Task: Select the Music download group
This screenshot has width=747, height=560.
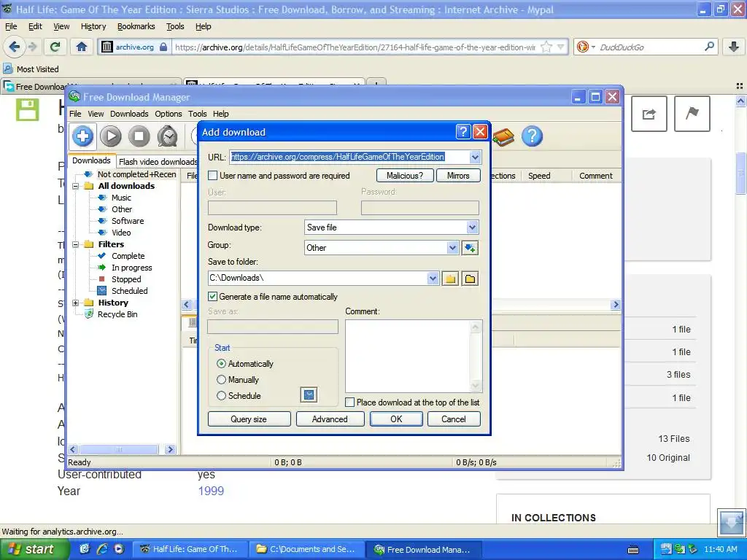Action: (121, 198)
